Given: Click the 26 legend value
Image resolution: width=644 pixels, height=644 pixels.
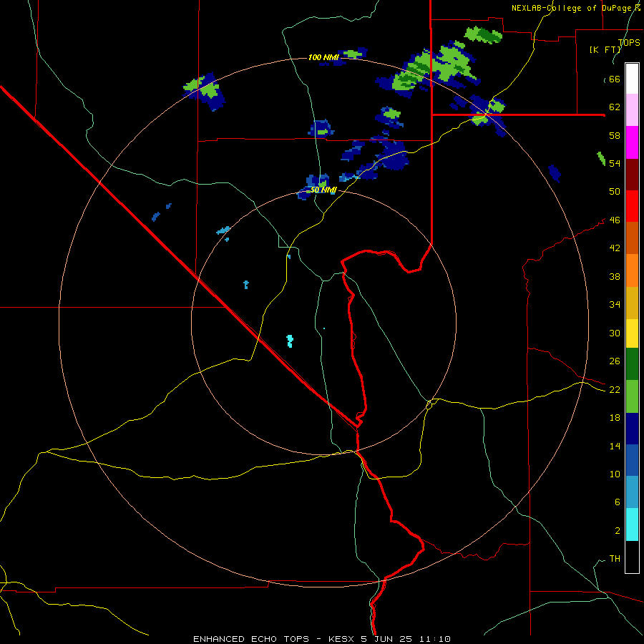Looking at the screenshot, I should [x=615, y=361].
